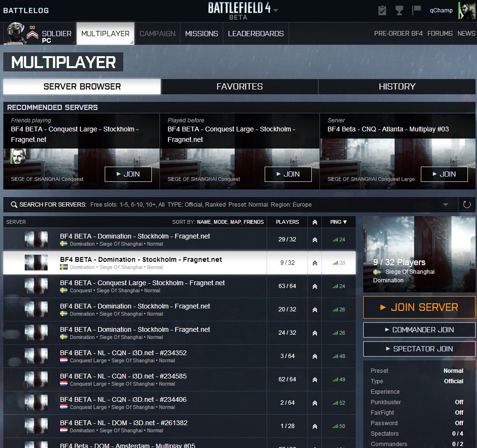Click SEARCH FOR SERVERS filter bar
This screenshot has height=448, width=477.
point(230,204)
